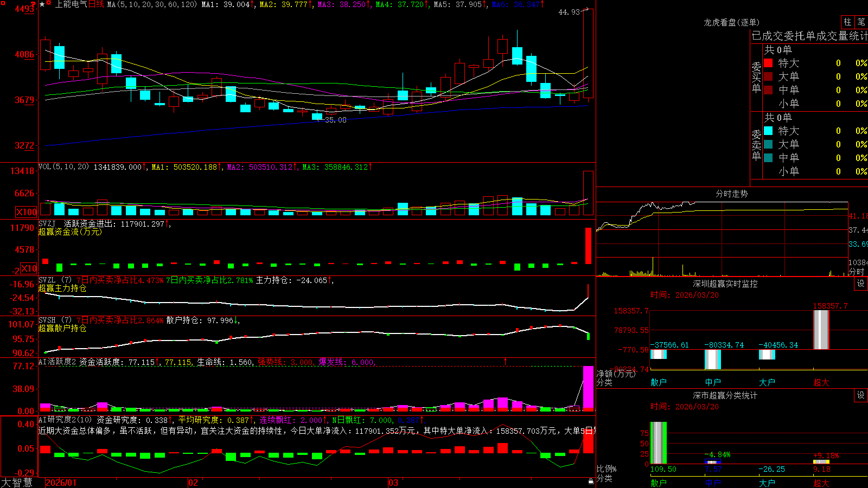868x488 pixels.
Task: Click the 委买单 section label
Action: coord(756,77)
